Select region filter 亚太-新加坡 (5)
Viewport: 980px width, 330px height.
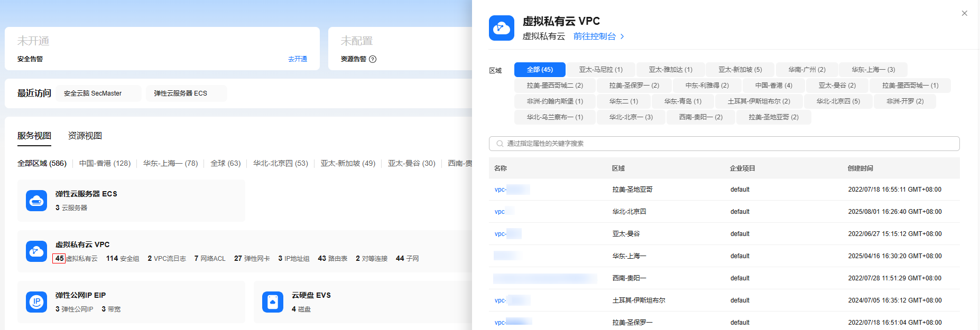click(x=740, y=70)
